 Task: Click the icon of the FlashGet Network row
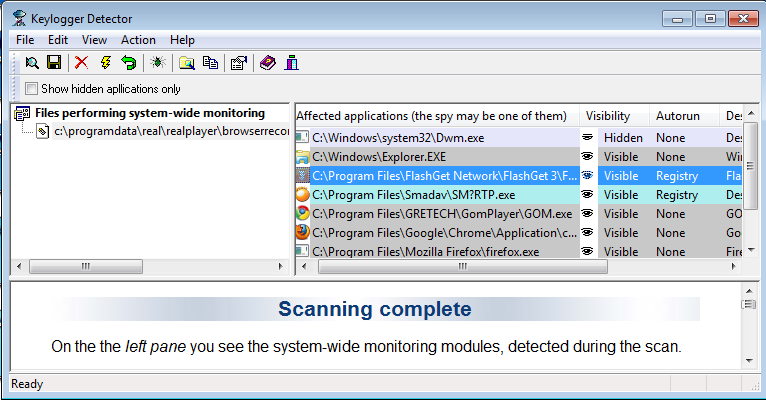pyautogui.click(x=302, y=176)
